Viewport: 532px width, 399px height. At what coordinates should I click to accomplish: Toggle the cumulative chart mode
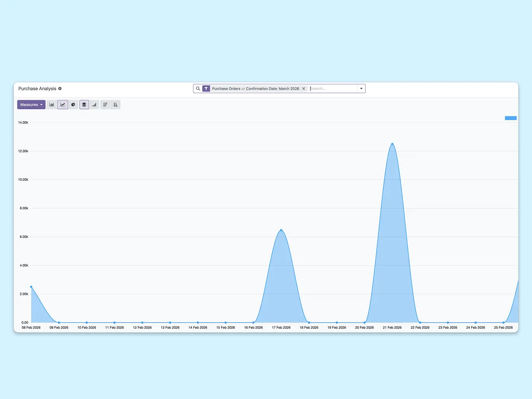[94, 104]
